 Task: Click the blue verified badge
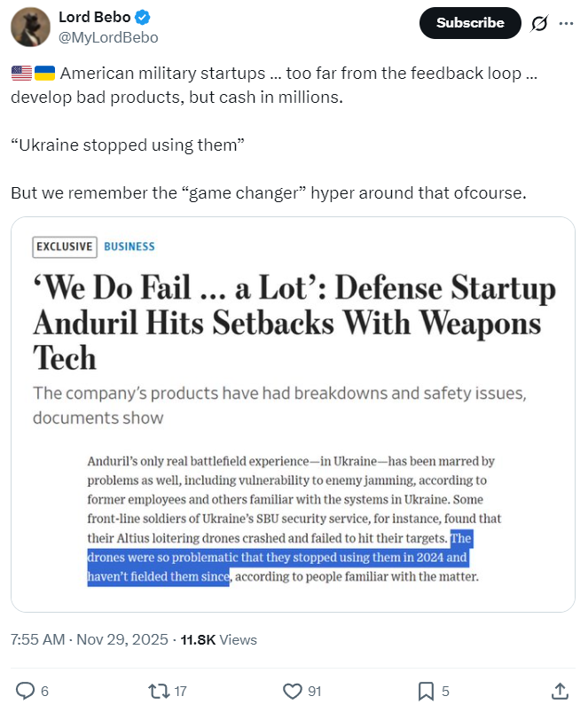click(141, 17)
